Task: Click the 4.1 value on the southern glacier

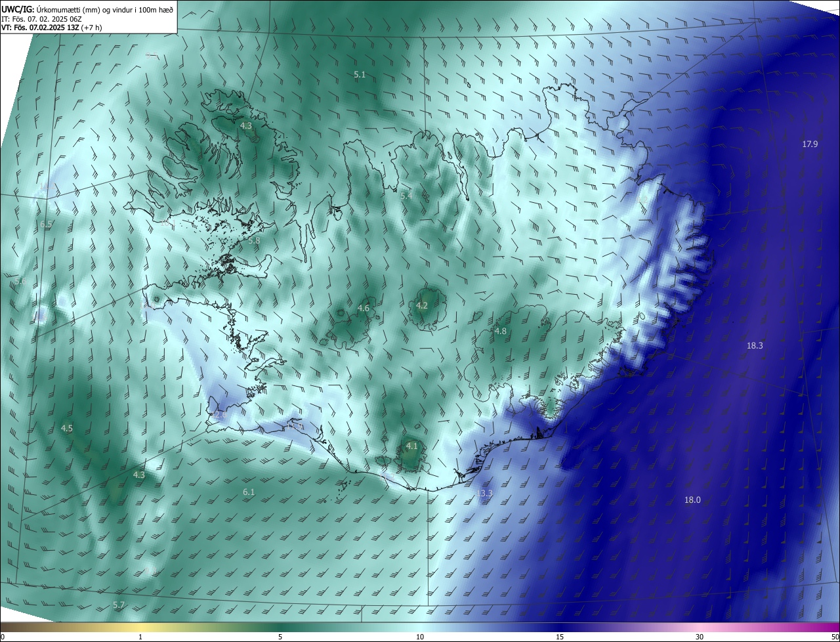Action: pos(411,446)
